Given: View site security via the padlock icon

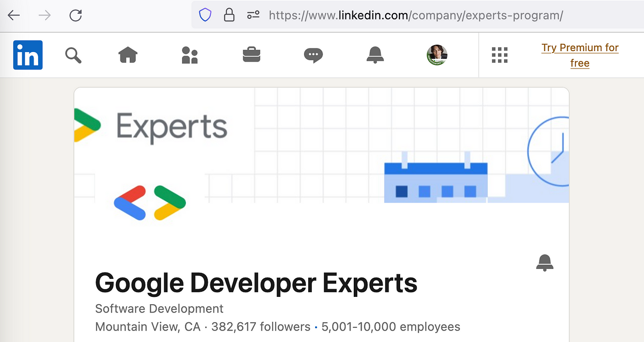Looking at the screenshot, I should [x=229, y=15].
